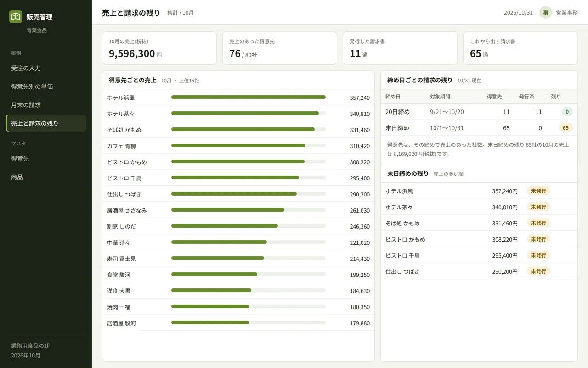This screenshot has width=588, height=368.
Task: Open the 得意先 master page
Action: click(46, 159)
